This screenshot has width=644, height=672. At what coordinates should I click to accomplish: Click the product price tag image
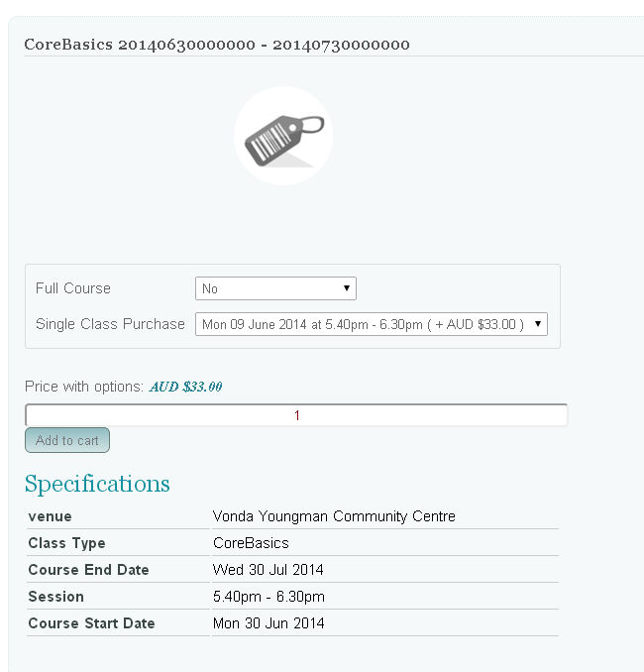click(283, 136)
